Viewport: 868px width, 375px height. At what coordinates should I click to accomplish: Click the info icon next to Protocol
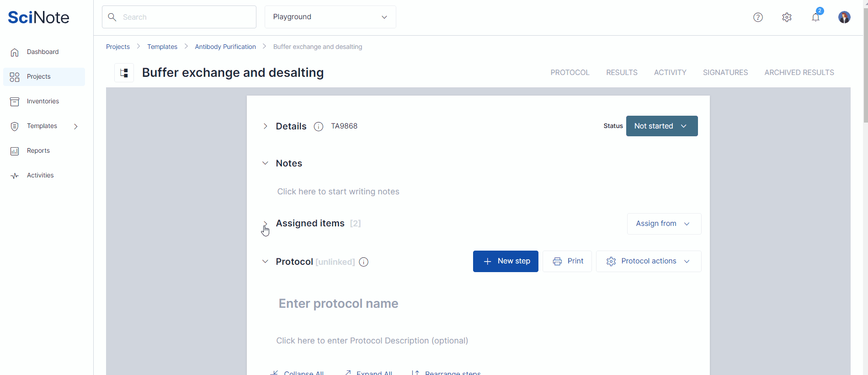coord(364,262)
